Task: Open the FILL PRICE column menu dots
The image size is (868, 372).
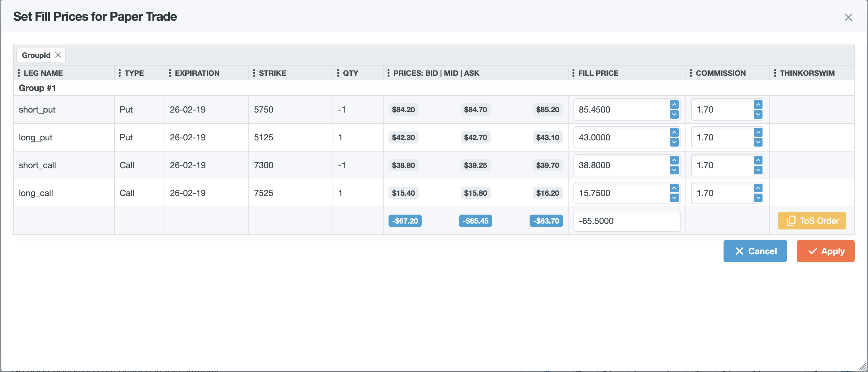Action: coord(573,73)
